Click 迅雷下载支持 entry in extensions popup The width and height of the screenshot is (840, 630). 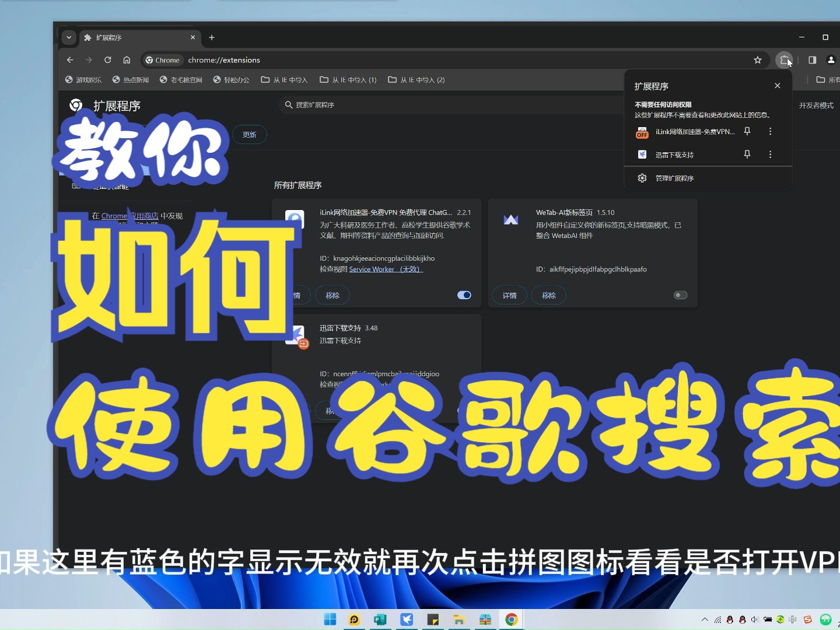tap(674, 155)
